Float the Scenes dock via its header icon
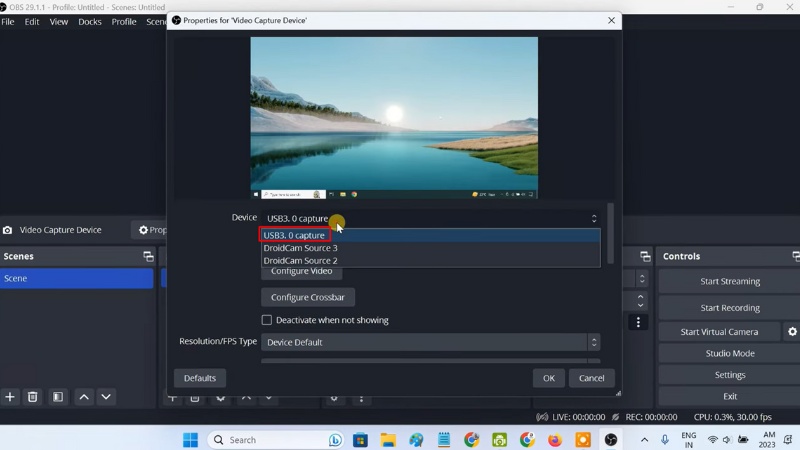Screen dimensions: 800x450 (148, 256)
